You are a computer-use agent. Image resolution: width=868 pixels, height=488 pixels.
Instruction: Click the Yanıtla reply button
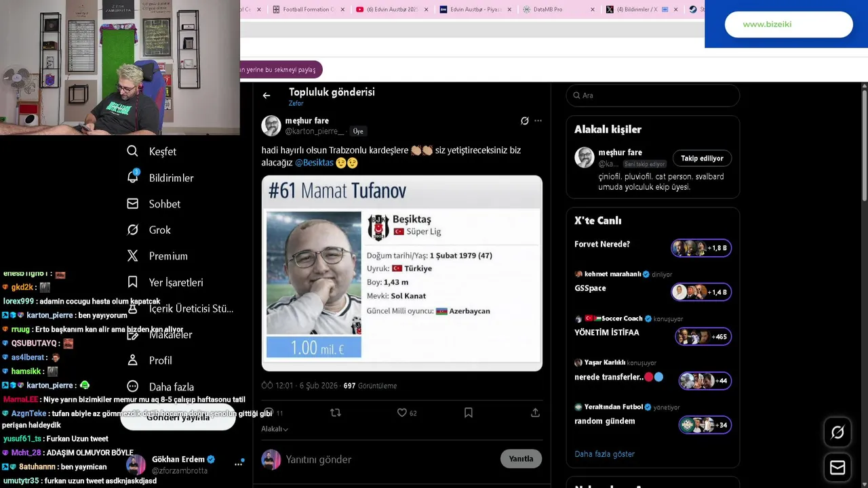pos(521,459)
